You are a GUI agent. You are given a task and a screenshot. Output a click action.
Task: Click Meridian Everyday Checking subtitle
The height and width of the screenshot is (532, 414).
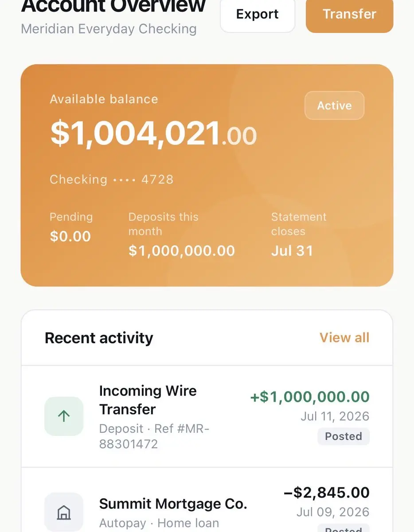click(109, 29)
